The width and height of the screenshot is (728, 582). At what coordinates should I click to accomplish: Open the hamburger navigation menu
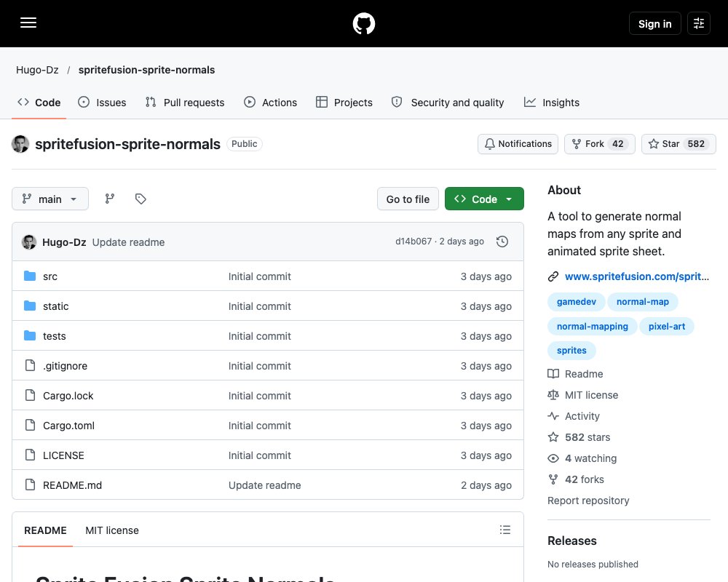(28, 23)
